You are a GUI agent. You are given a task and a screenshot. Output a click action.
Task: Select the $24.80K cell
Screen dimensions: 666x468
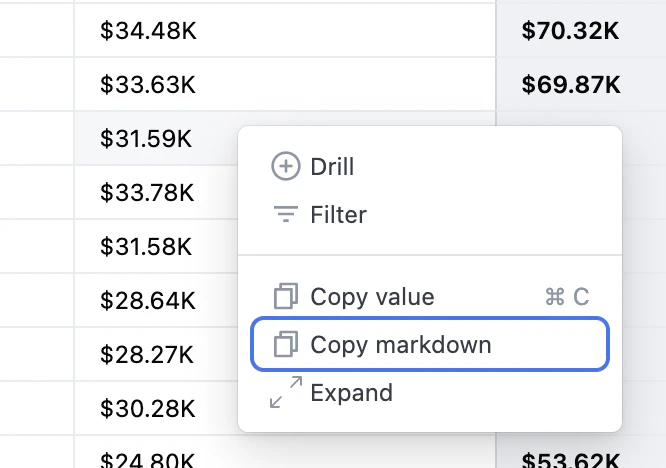coord(285,454)
